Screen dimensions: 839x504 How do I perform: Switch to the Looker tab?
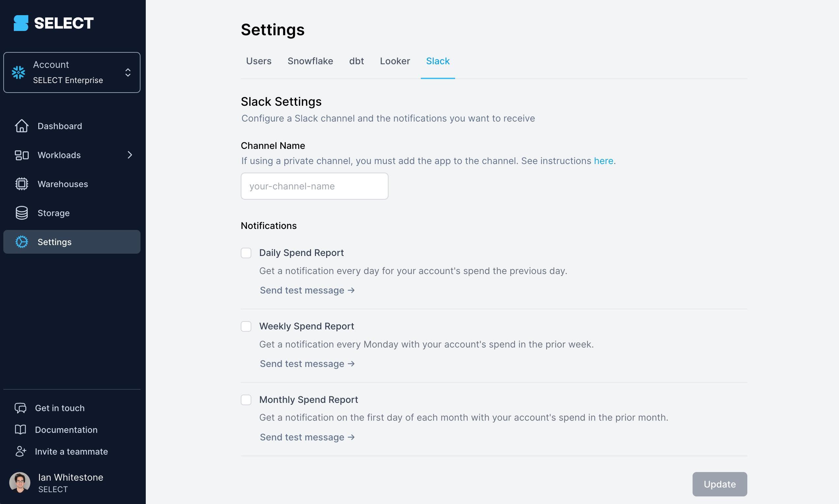395,61
